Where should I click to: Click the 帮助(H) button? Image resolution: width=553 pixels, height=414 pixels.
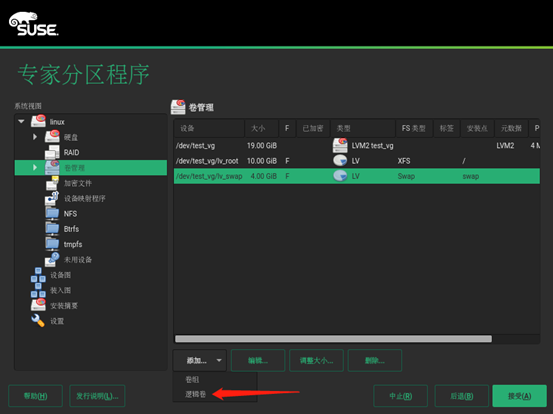[x=36, y=396]
